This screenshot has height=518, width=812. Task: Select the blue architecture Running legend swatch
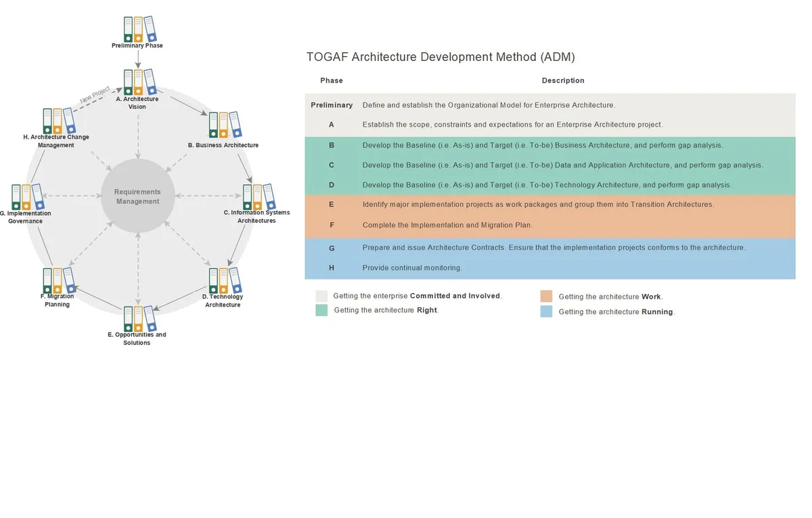[546, 311]
